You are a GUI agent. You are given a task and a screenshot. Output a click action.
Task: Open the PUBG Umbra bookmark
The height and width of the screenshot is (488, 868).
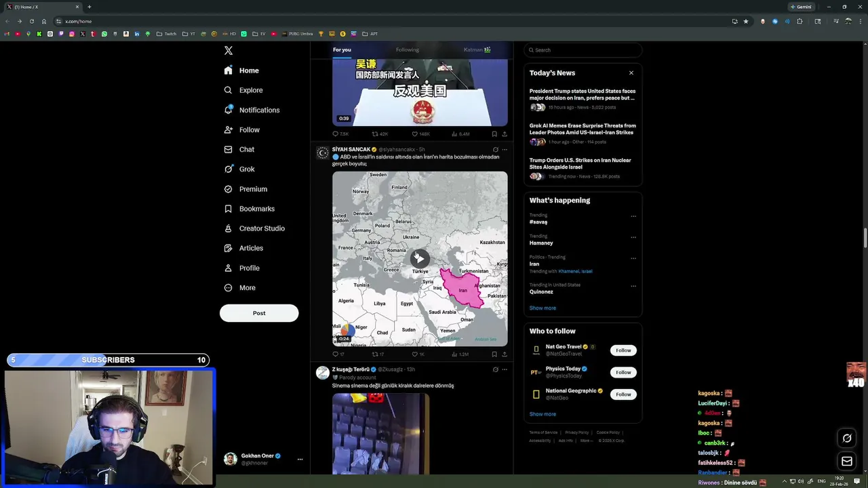pos(297,34)
